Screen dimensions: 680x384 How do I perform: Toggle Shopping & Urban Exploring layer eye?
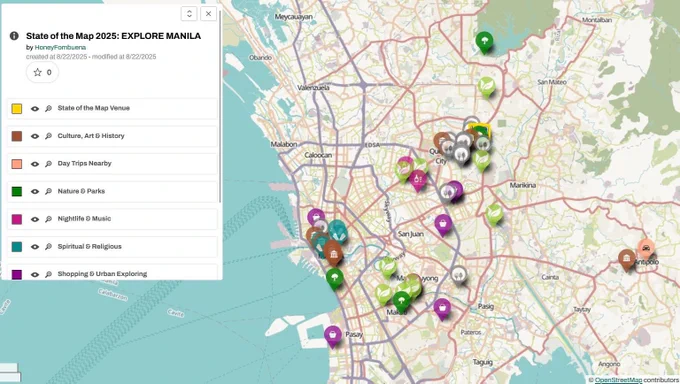point(35,275)
